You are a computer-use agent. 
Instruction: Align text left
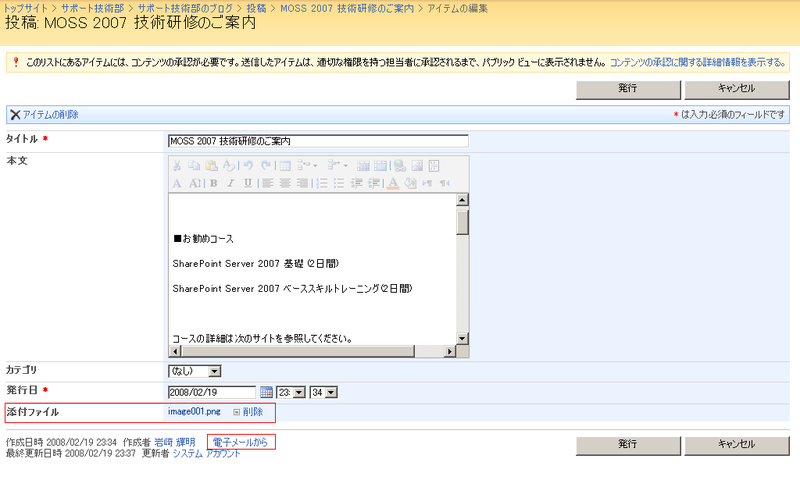point(267,183)
